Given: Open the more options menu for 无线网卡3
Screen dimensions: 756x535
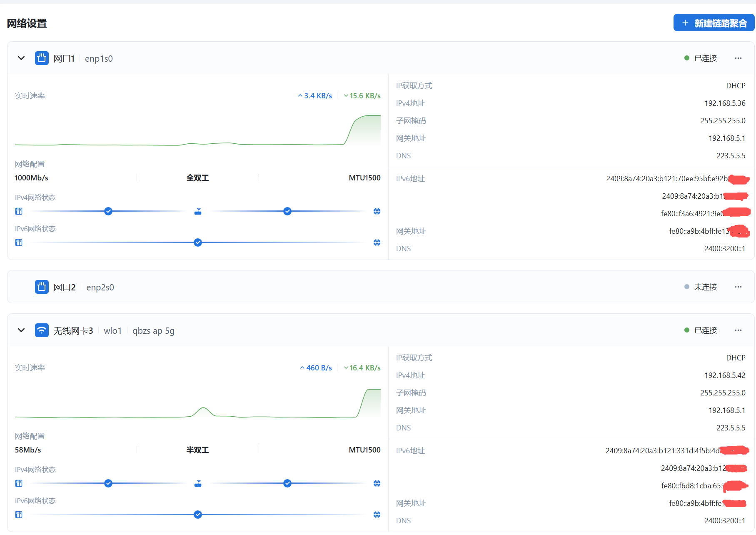Looking at the screenshot, I should 738,330.
